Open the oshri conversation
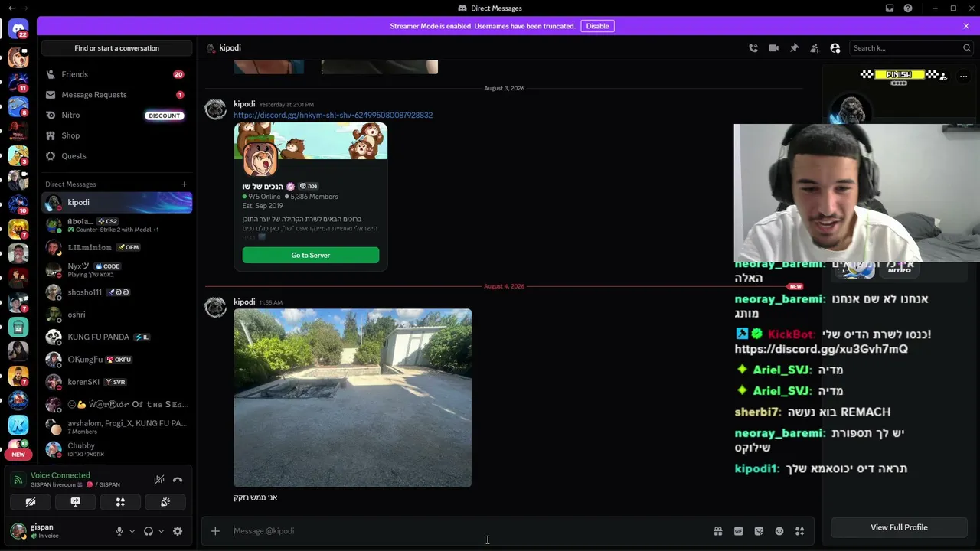Viewport: 980px width, 551px height. (116, 315)
